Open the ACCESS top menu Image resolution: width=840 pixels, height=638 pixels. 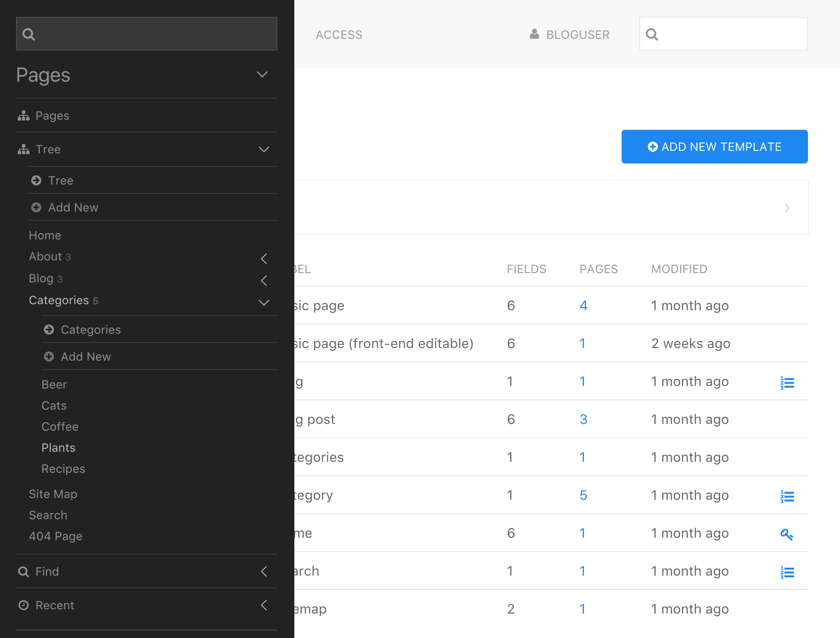pyautogui.click(x=339, y=35)
